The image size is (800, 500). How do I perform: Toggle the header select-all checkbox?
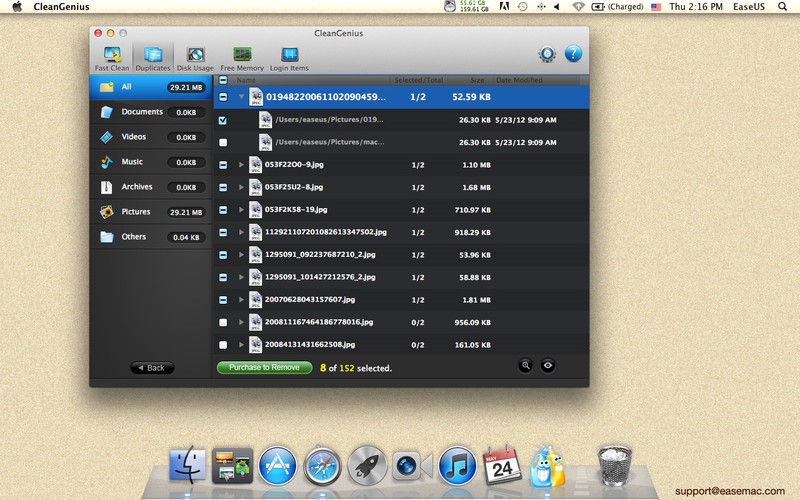coord(223,80)
